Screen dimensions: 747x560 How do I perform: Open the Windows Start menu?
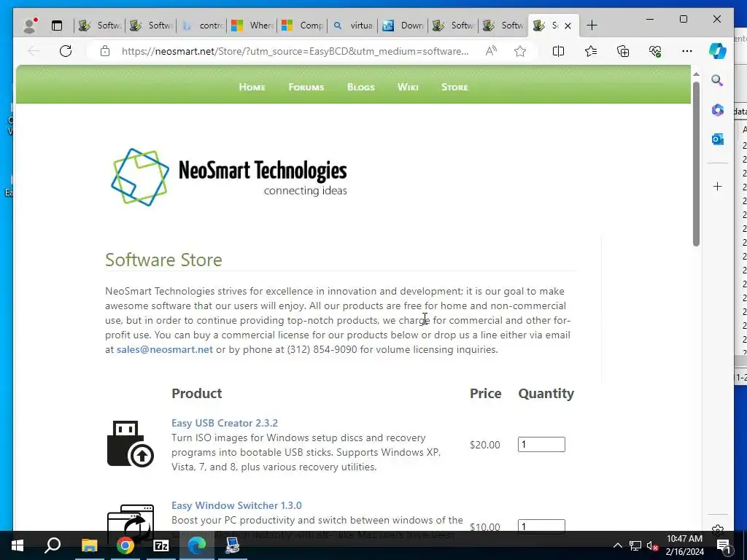click(x=18, y=545)
